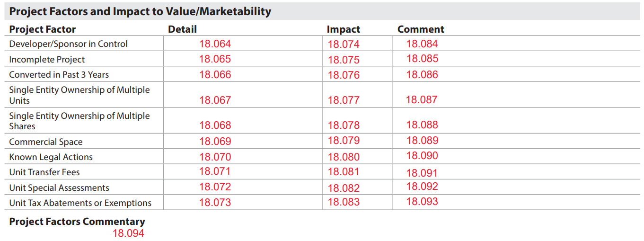Click the Project Factor column header

pyautogui.click(x=43, y=29)
